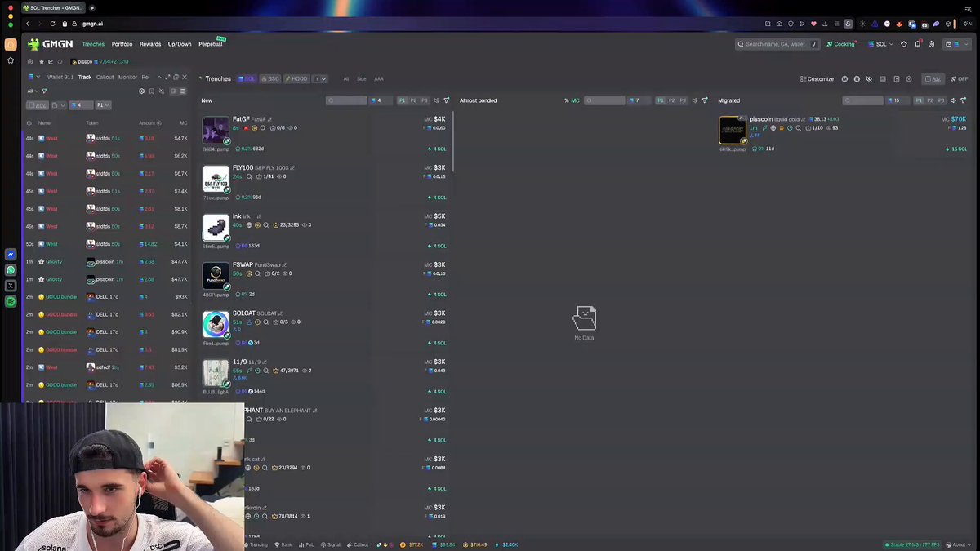Open the Rewards nav tab
Image resolution: width=980 pixels, height=551 pixels.
click(150, 44)
